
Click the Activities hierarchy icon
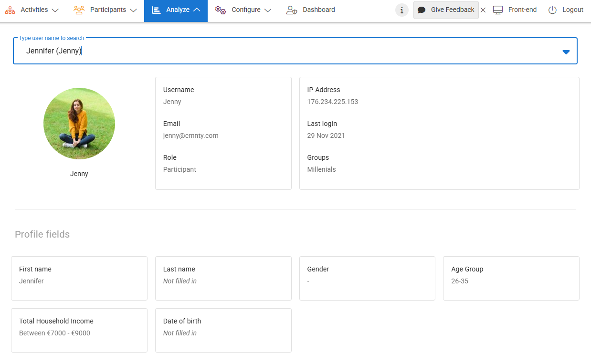coord(10,10)
